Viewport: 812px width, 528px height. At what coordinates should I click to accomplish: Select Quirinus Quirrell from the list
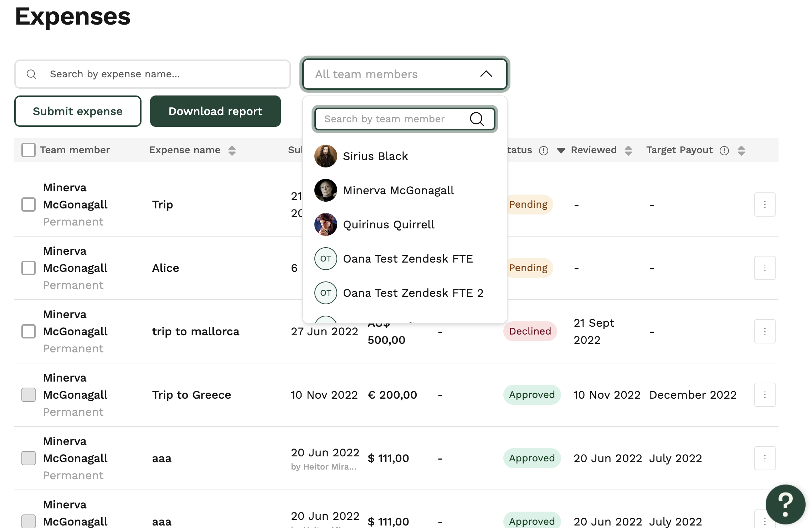405,224
